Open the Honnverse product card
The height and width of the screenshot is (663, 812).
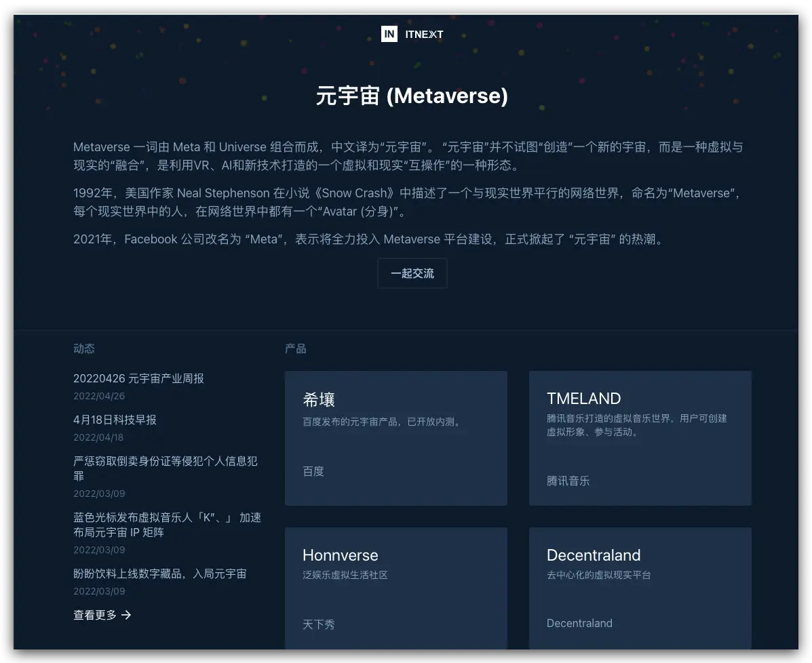(x=396, y=588)
